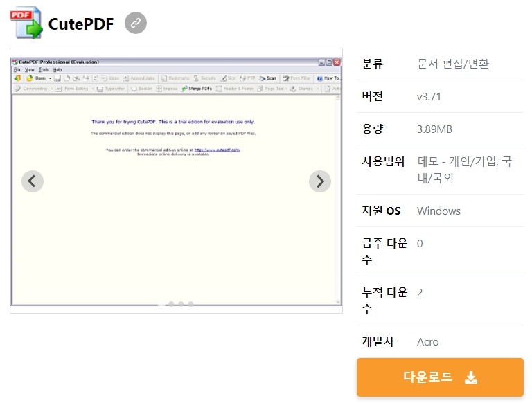The width and height of the screenshot is (532, 403).
Task: Click the 사용범위 license description text
Action: (x=465, y=170)
